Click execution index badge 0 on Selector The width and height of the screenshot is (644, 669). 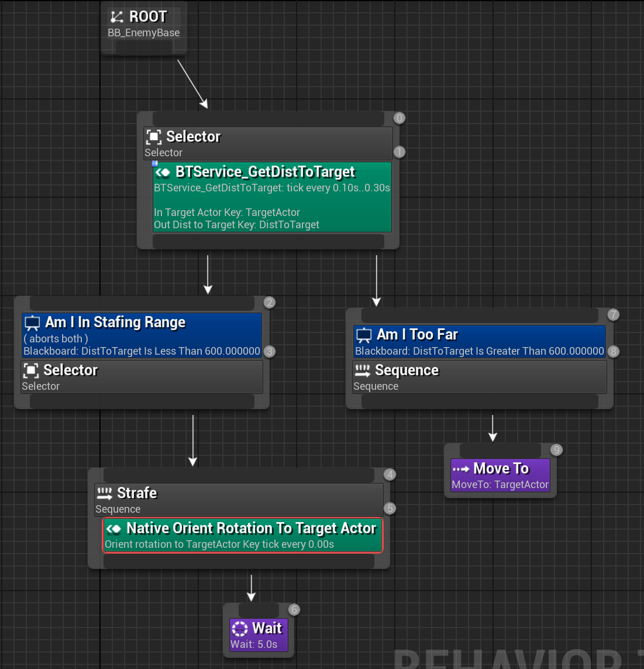click(400, 118)
